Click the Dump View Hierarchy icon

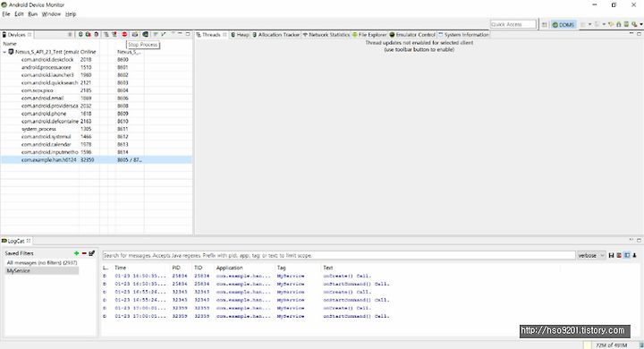pyautogui.click(x=146, y=35)
